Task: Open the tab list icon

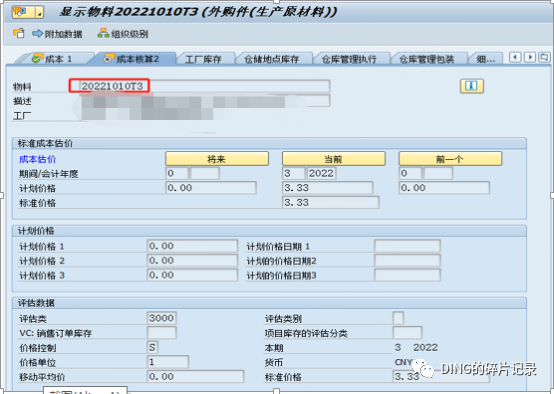Action: 544,57
